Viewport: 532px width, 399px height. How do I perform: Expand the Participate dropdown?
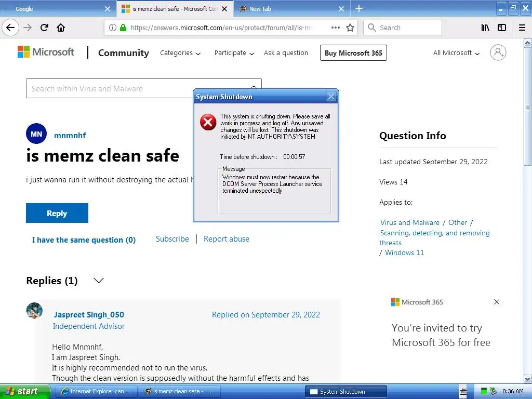234,53
